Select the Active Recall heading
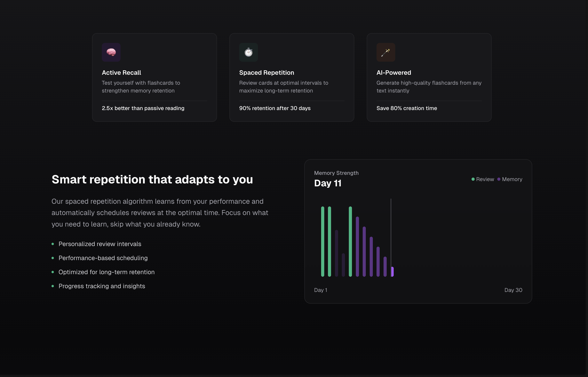This screenshot has height=377, width=588. click(x=121, y=72)
